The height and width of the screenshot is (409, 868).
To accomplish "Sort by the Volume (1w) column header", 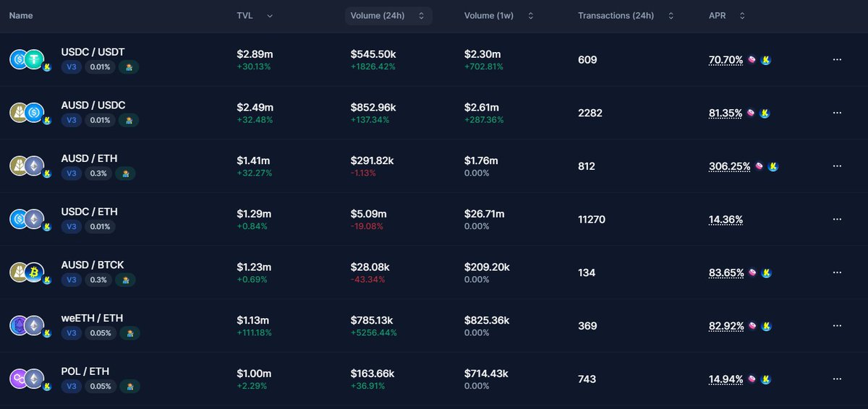I will tap(499, 16).
